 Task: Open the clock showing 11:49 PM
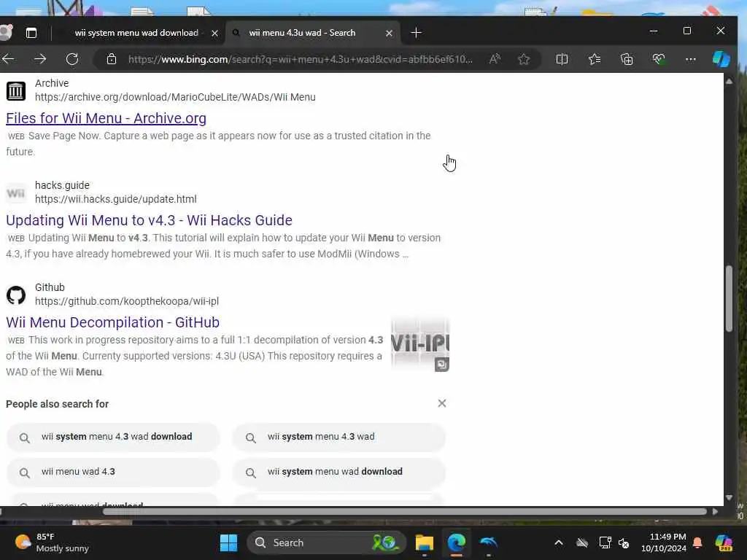664,542
